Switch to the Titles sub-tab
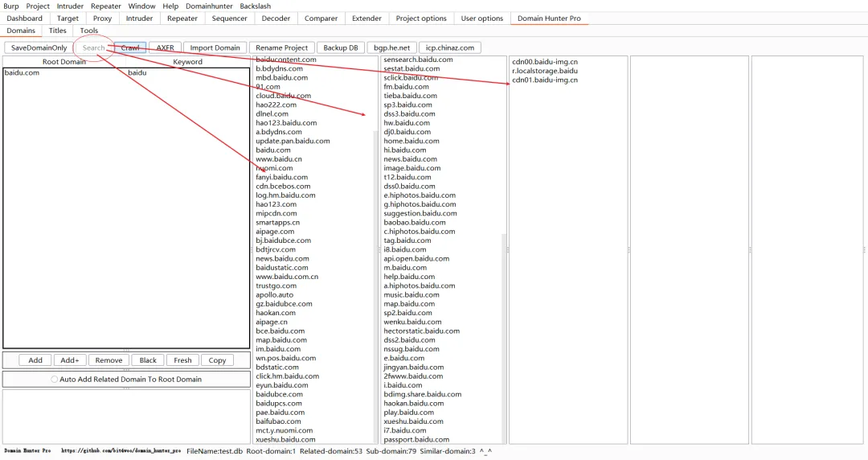The width and height of the screenshot is (868, 460). click(x=58, y=31)
